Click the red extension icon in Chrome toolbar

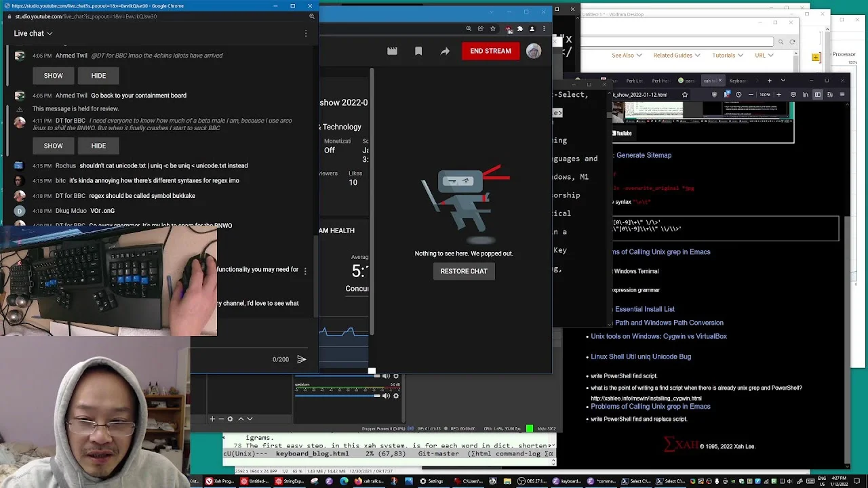509,28
